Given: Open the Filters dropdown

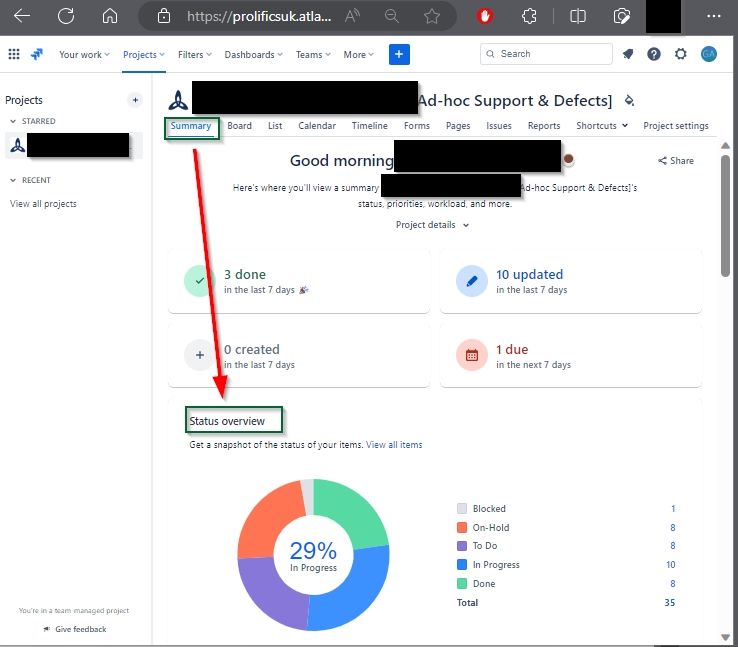Looking at the screenshot, I should click(195, 55).
